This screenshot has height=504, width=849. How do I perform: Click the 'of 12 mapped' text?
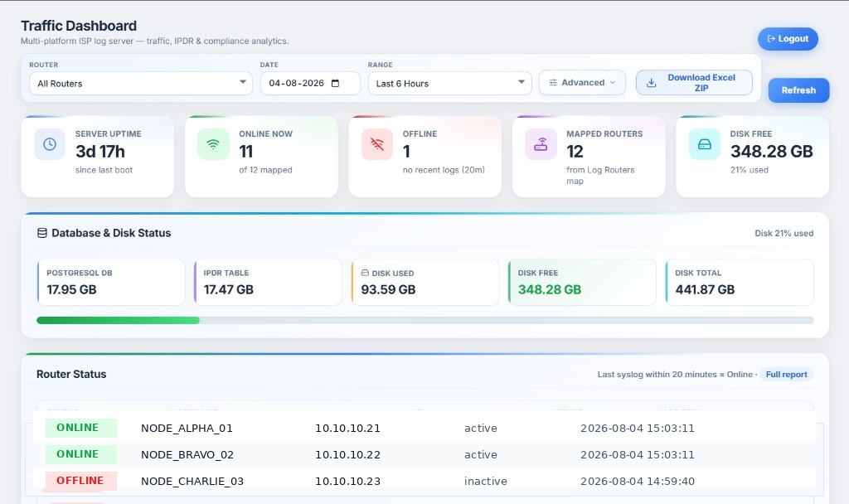coord(265,170)
